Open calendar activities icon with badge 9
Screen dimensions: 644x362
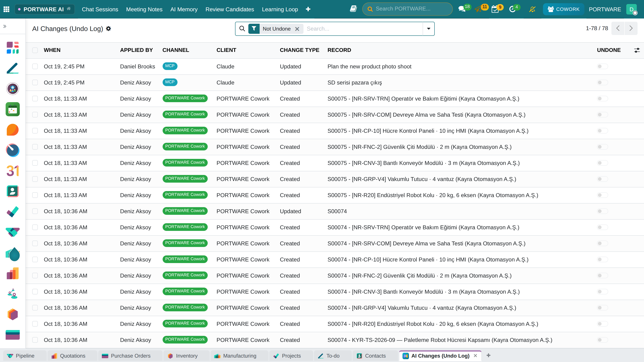point(495,9)
